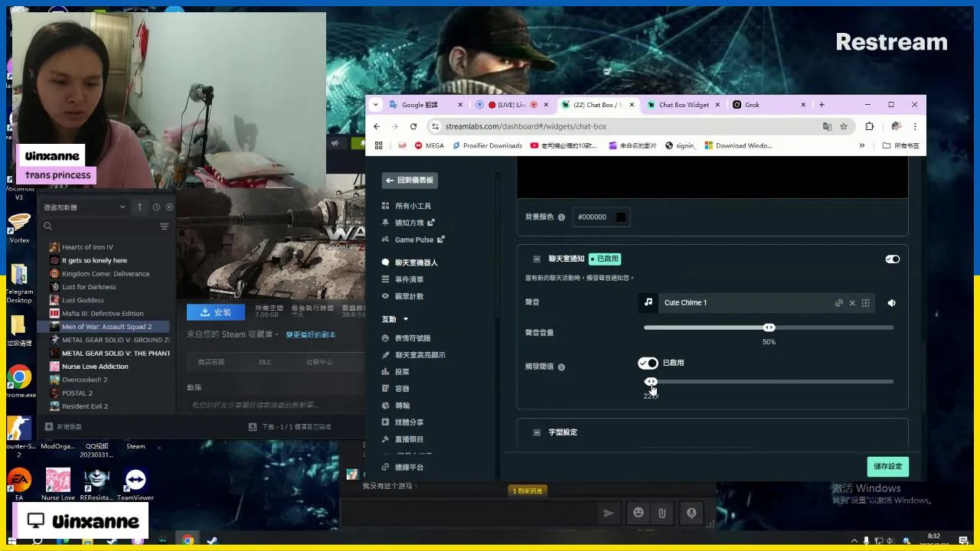Open 投票 in the sidebar
The image size is (980, 551).
click(396, 371)
